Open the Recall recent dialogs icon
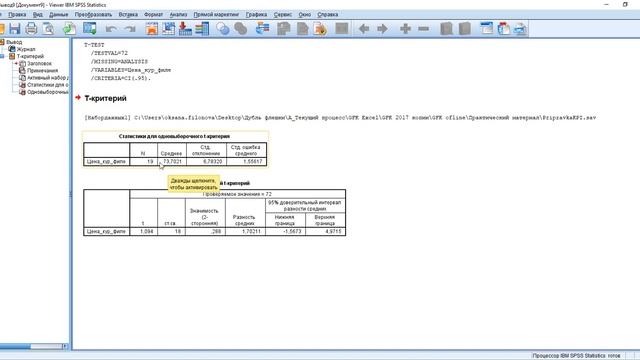Screen dimensions: 640x360 [89, 29]
